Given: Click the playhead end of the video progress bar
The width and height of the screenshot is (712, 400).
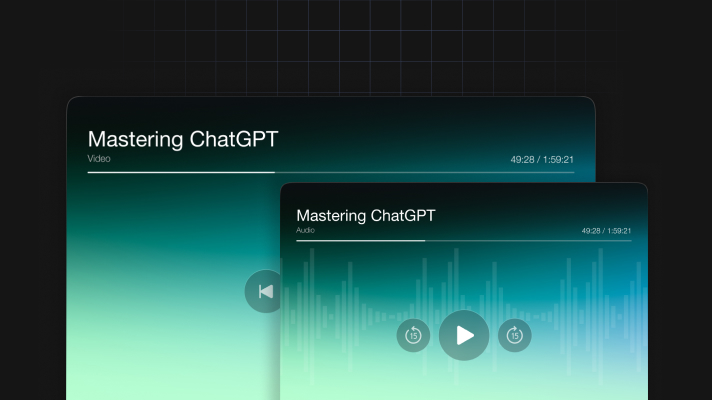Looking at the screenshot, I should [274, 172].
